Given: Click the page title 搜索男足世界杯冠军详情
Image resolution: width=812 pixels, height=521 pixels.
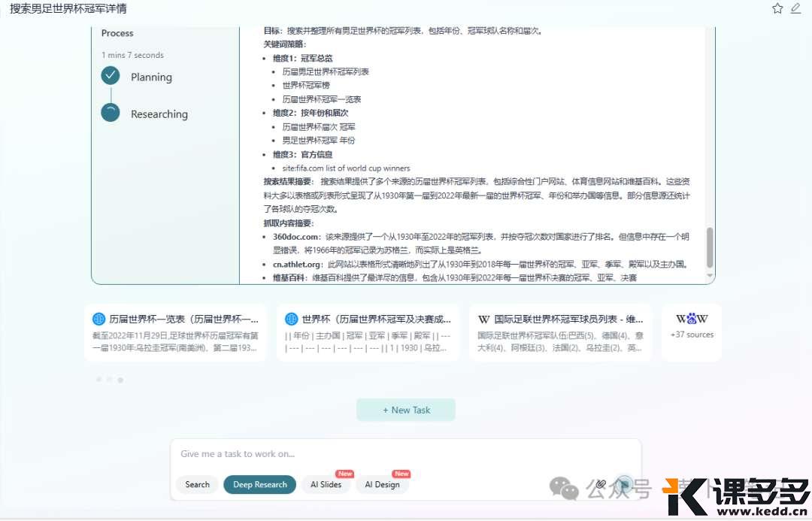Looking at the screenshot, I should click(x=68, y=9).
